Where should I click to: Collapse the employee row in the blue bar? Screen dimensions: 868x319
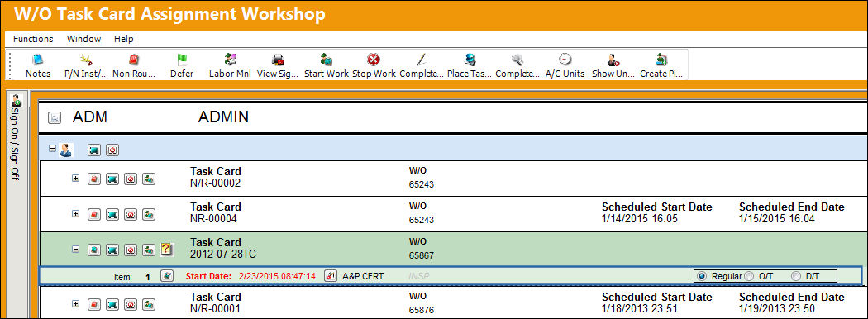tap(52, 149)
